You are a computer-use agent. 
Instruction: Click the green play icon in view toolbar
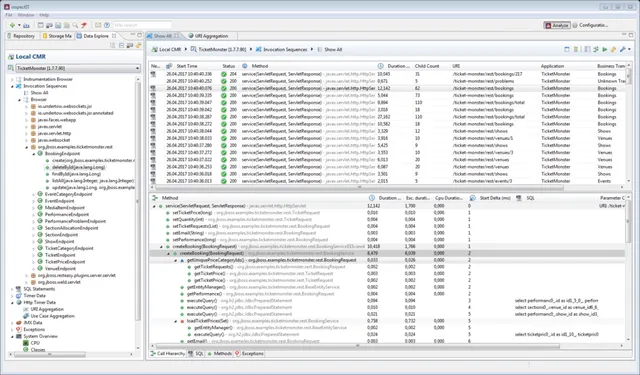pyautogui.click(x=604, y=49)
